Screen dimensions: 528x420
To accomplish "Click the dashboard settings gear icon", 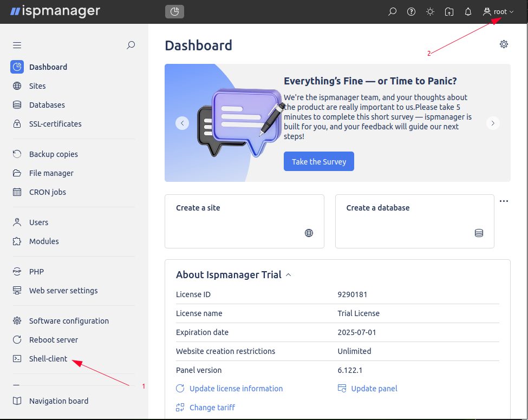I will (504, 44).
